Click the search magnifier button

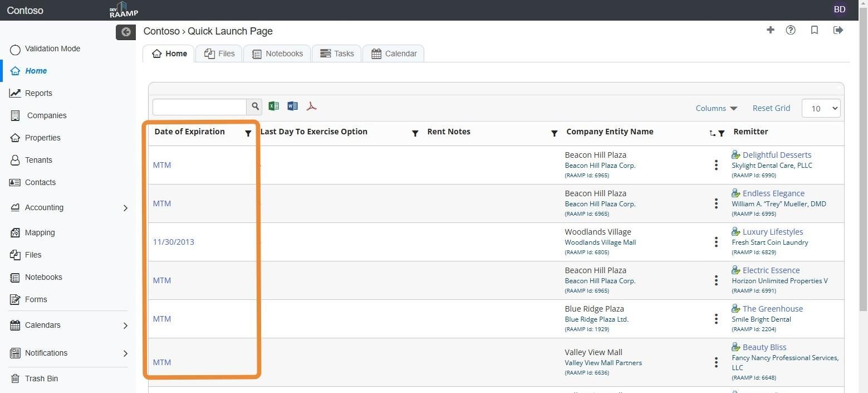[x=255, y=106]
